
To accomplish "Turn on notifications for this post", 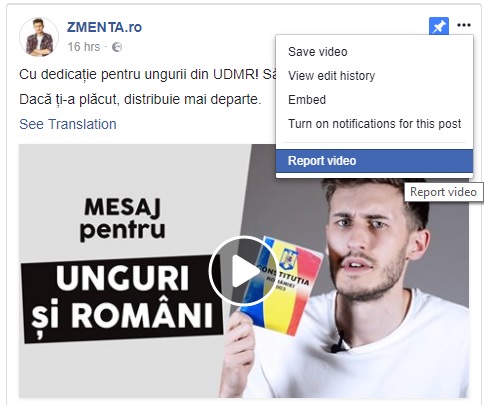I will click(x=374, y=124).
